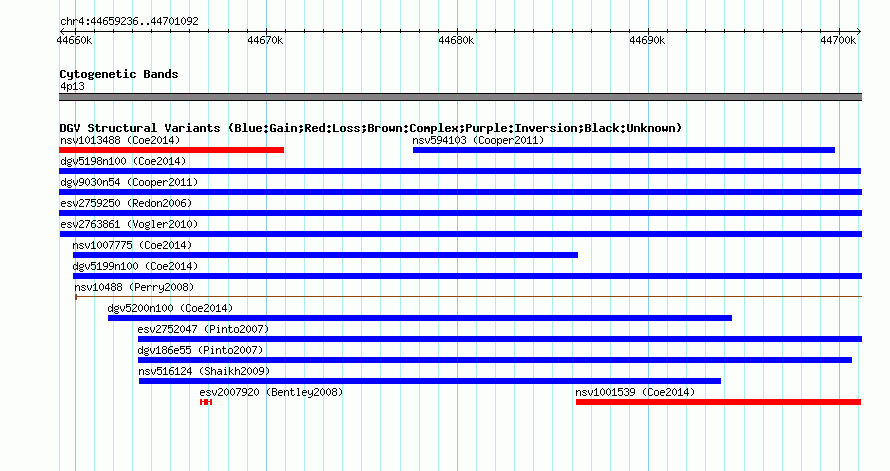
Task: Select the blue nsv1007775 variant bar
Action: tap(325, 255)
